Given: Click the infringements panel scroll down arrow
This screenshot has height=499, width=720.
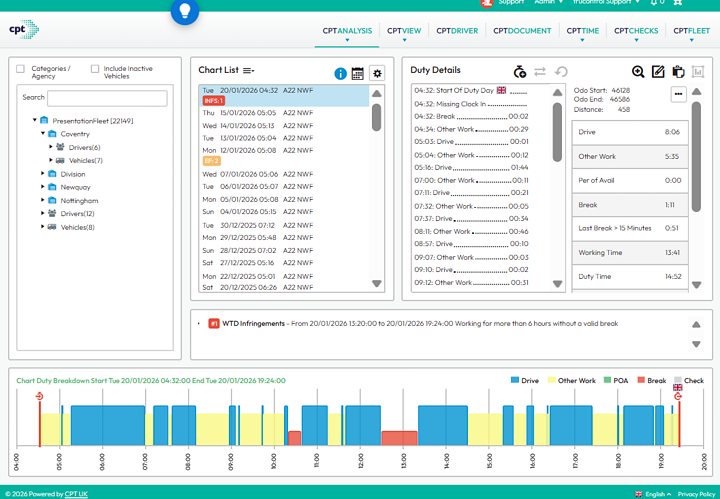Looking at the screenshot, I should [x=696, y=344].
